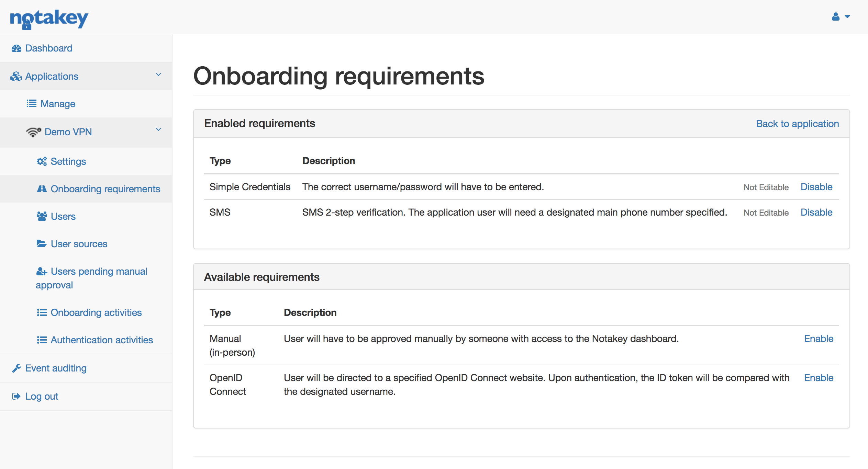Follow the Back to application link

point(797,124)
